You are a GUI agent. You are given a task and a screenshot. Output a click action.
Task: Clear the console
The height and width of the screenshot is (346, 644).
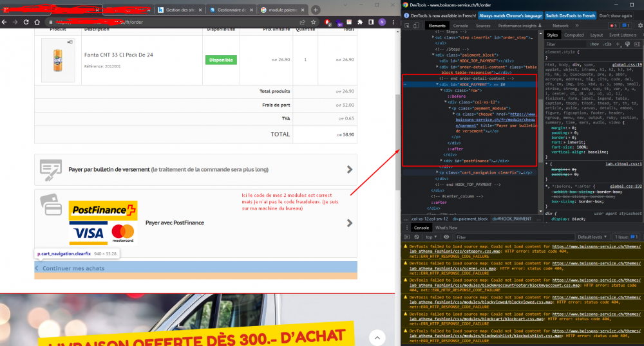(417, 237)
